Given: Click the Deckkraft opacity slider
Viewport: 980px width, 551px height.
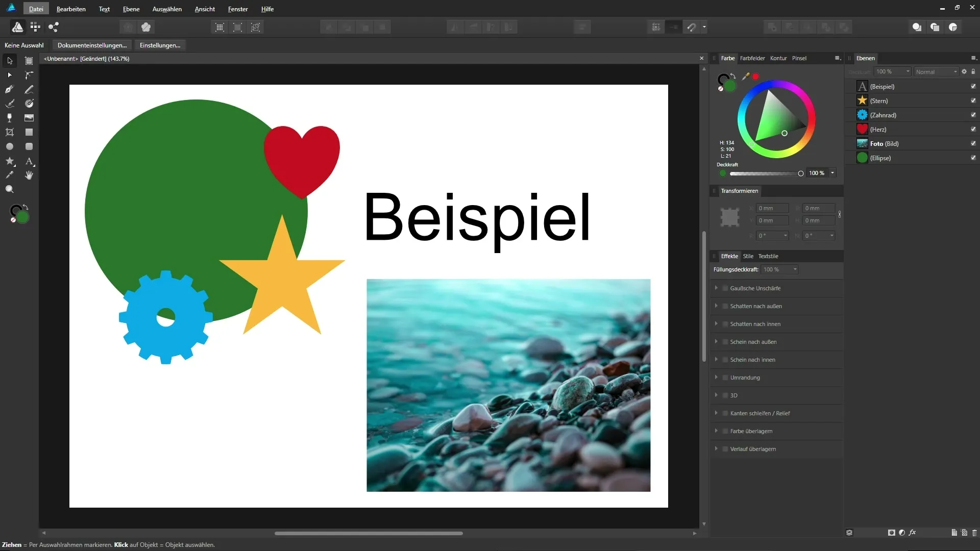Looking at the screenshot, I should [x=764, y=173].
